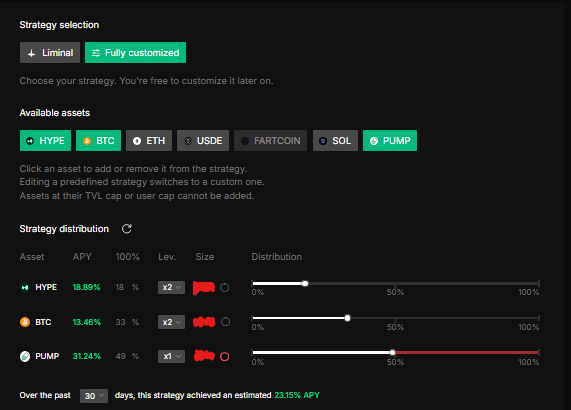
Task: Click the PUMP APY value 31.24%
Action: click(x=87, y=356)
